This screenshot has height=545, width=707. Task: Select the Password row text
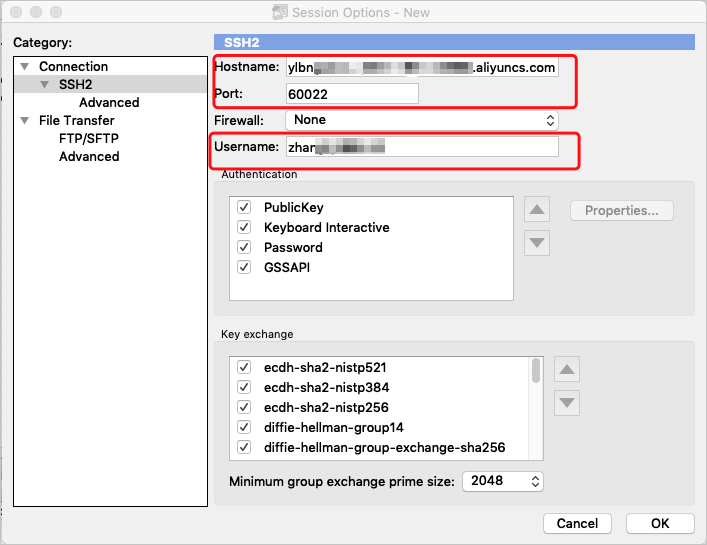293,247
